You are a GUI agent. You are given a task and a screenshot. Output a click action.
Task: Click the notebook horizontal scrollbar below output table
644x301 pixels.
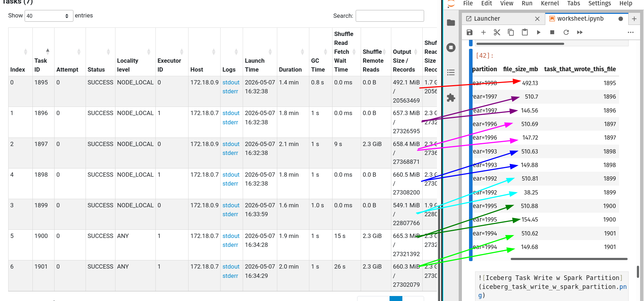(569, 259)
